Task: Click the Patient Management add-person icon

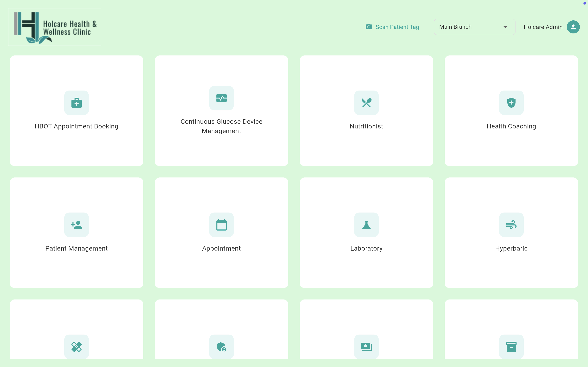Action: coord(77,225)
